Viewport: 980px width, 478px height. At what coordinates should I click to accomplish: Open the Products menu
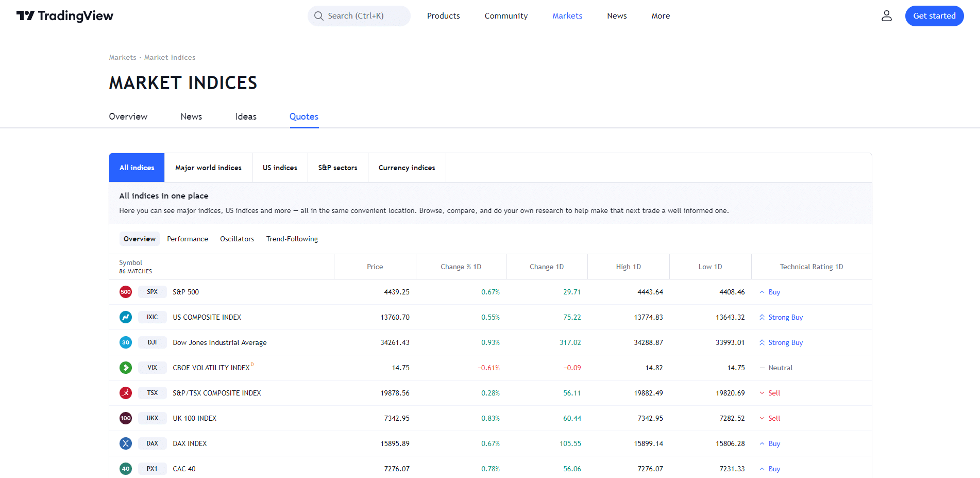pos(443,16)
